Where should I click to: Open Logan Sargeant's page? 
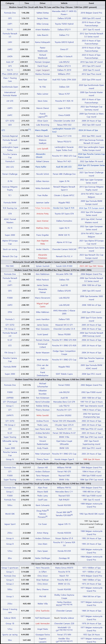point(43,70)
